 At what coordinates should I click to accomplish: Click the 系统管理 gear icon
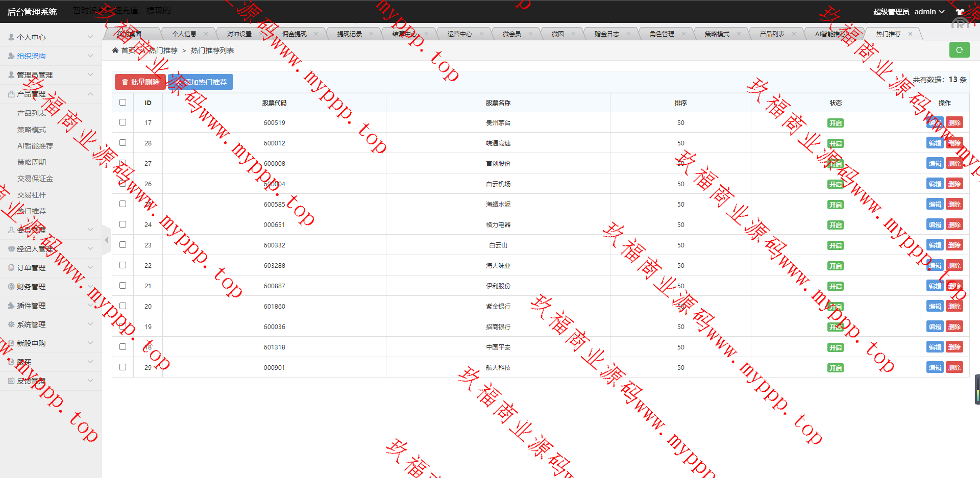(x=11, y=324)
